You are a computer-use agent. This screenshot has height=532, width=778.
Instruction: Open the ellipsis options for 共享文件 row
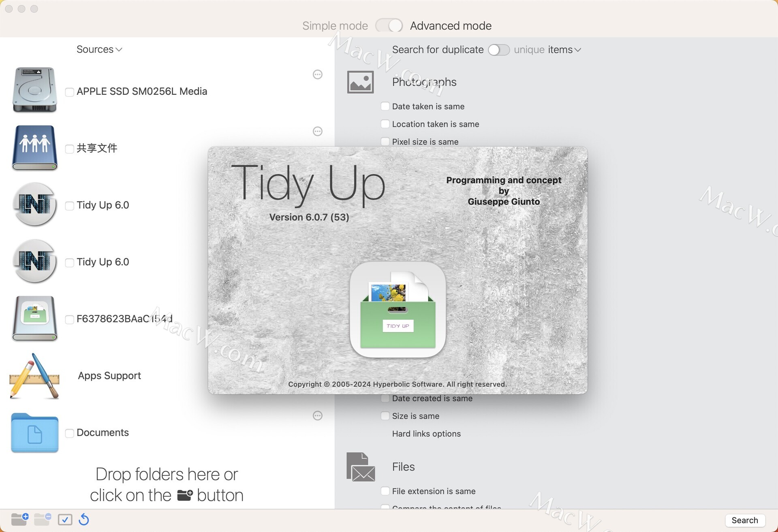click(318, 131)
